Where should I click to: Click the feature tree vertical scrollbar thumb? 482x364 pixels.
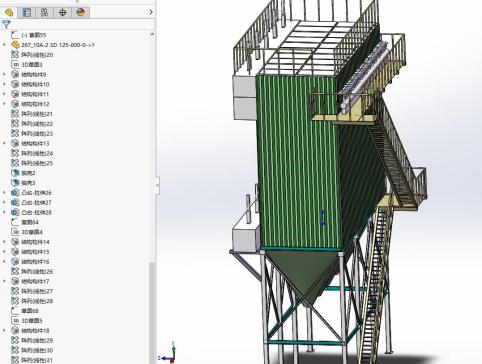(x=152, y=312)
